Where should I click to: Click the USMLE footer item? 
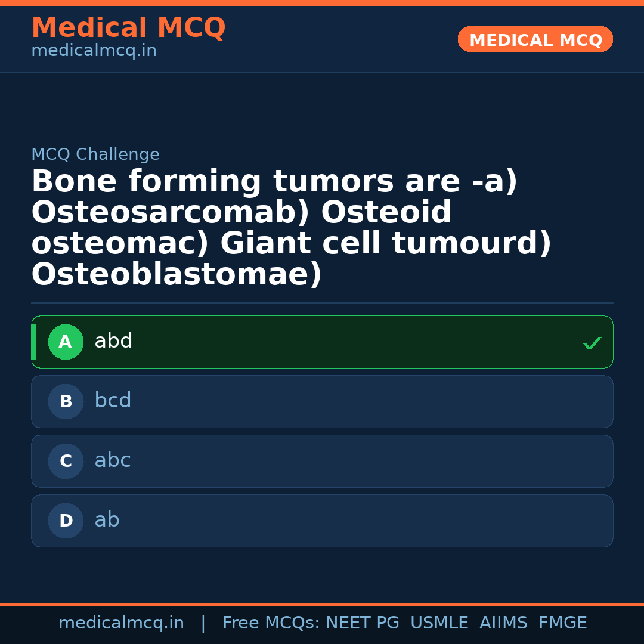439,623
